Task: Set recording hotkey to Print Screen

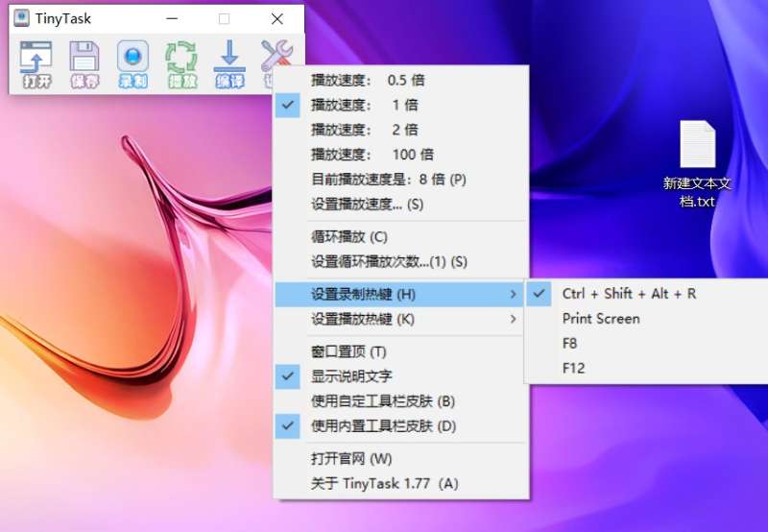Action: click(647, 319)
